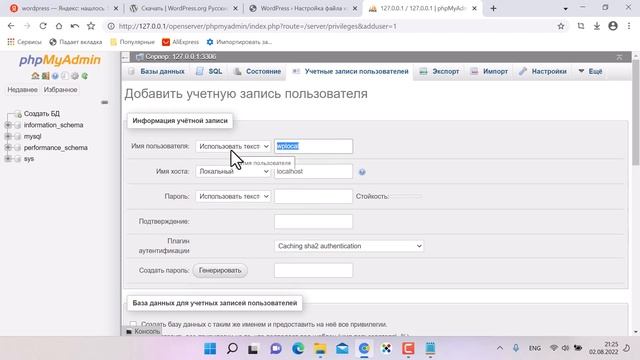Open password type dropdown Использовать текст
The width and height of the screenshot is (640, 360).
pyautogui.click(x=233, y=196)
